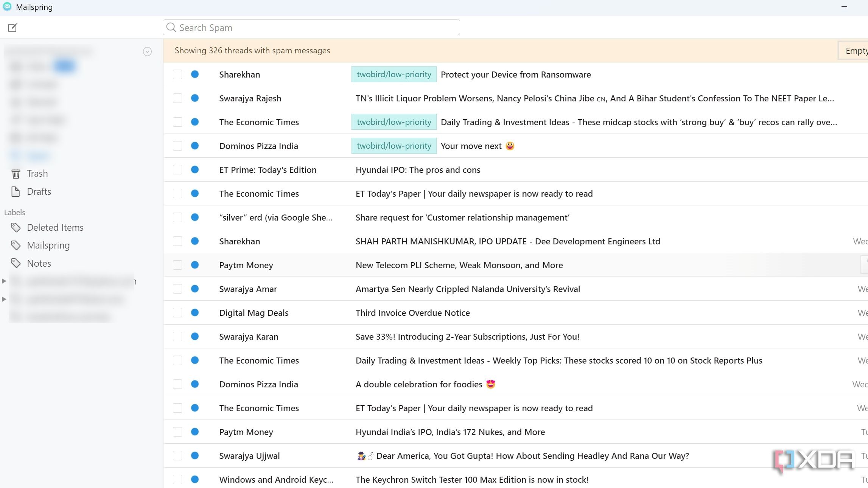
Task: Select the Dominos Pizza India email checkbox
Action: [177, 146]
